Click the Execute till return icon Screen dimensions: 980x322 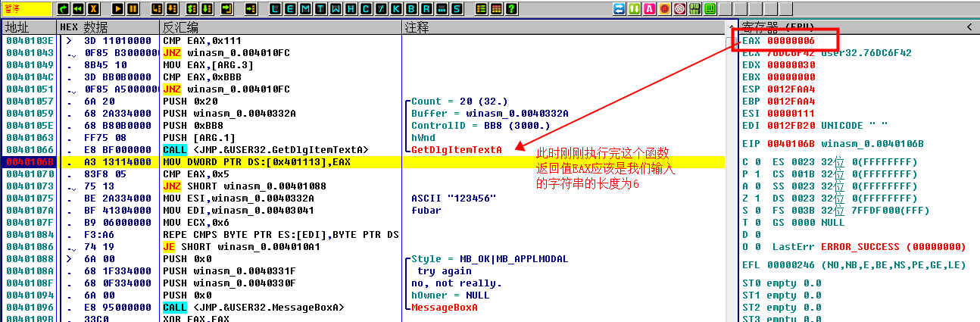[227, 9]
